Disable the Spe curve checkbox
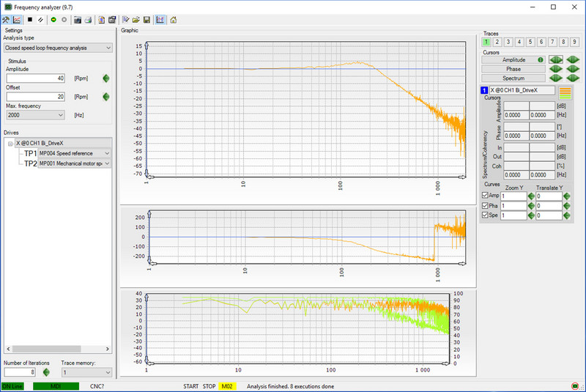Image resolution: width=586 pixels, height=392 pixels. [485, 216]
